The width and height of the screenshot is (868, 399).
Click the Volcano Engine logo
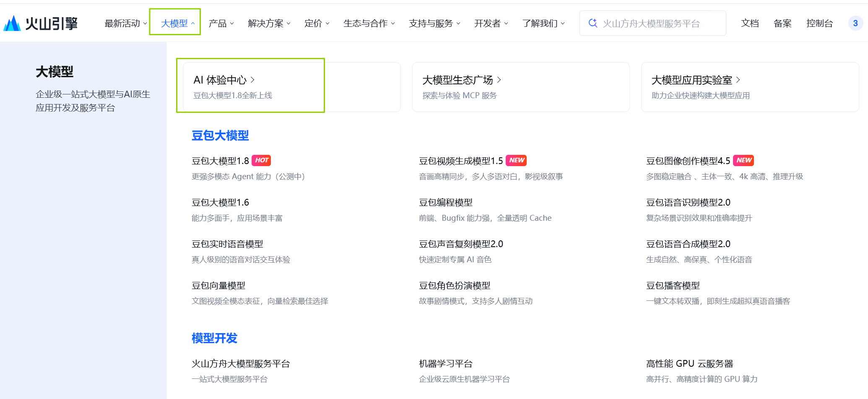[x=41, y=23]
